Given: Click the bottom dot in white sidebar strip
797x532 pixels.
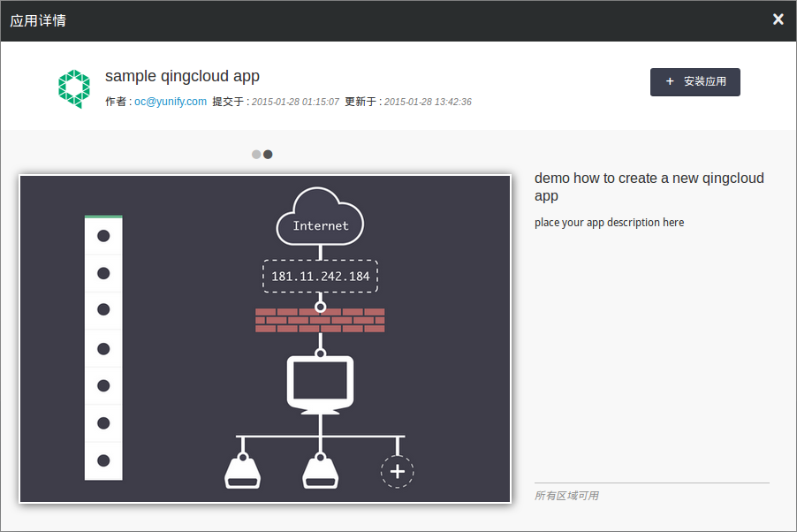Looking at the screenshot, I should click(103, 460).
